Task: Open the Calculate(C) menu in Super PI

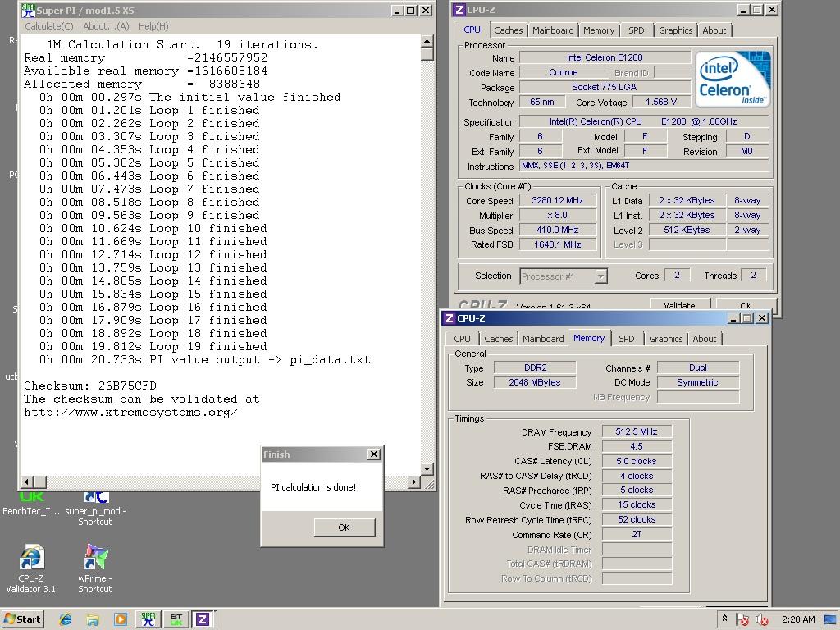Action: (x=48, y=26)
